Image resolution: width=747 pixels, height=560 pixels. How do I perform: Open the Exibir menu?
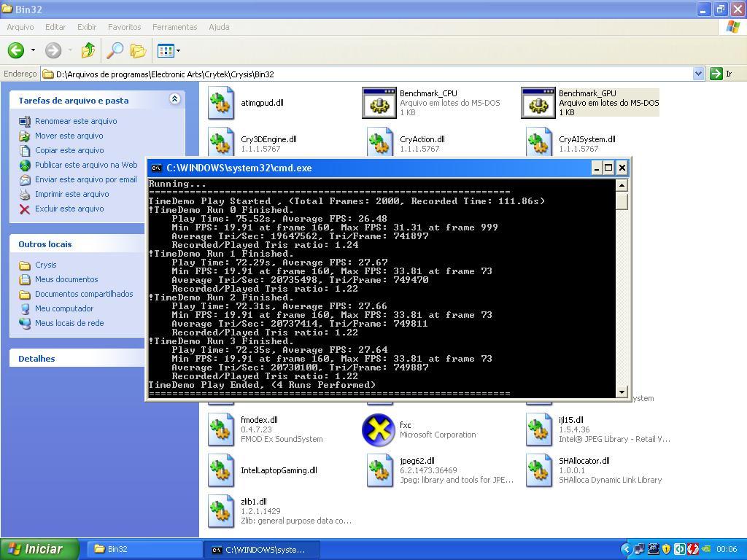(x=87, y=27)
